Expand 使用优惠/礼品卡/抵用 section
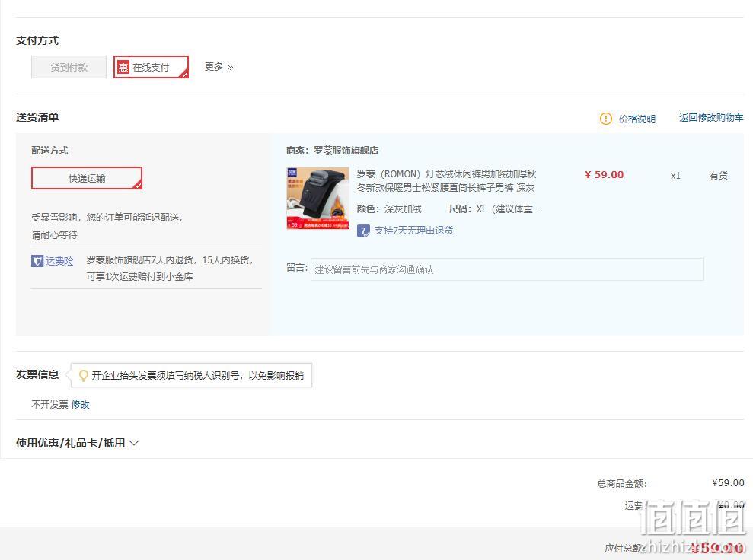This screenshot has height=560, width=753. click(77, 443)
